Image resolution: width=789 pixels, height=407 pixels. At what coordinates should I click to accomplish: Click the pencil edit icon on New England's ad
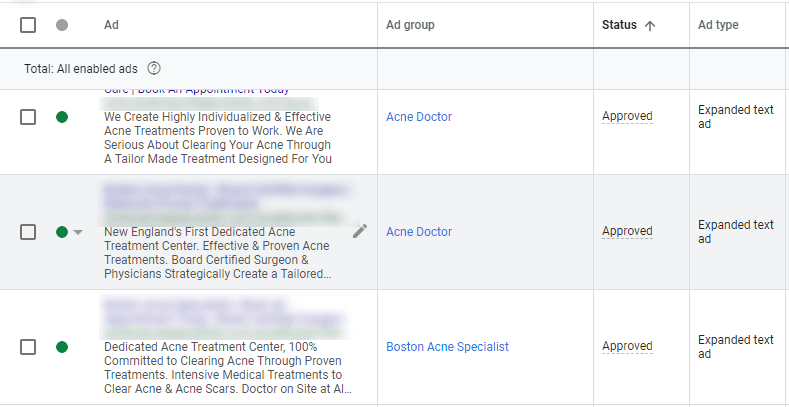tap(360, 231)
